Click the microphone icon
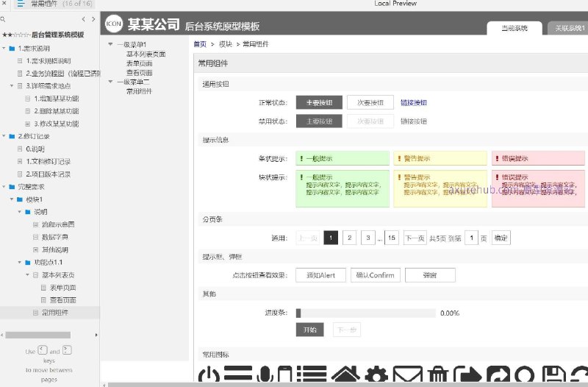This screenshot has height=387, width=588. click(x=265, y=374)
